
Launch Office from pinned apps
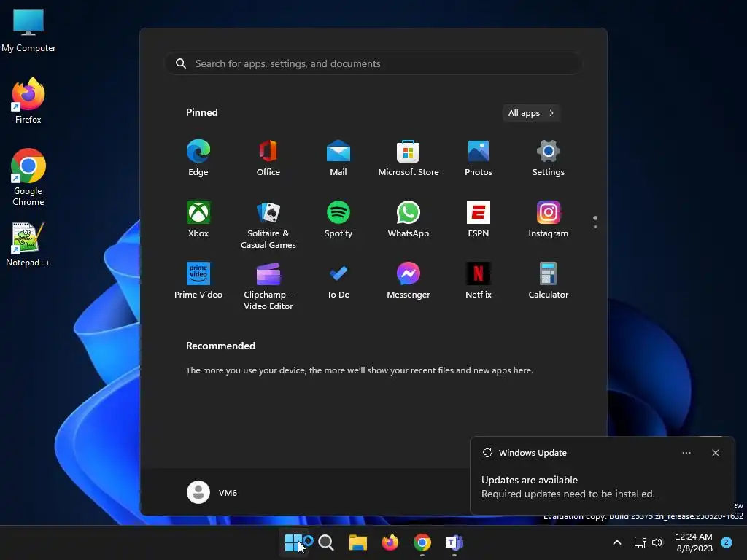click(x=268, y=158)
